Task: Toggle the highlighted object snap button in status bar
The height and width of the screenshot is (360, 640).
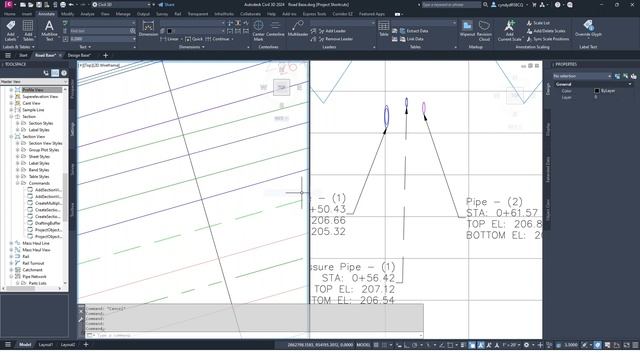Action: click(x=472, y=345)
